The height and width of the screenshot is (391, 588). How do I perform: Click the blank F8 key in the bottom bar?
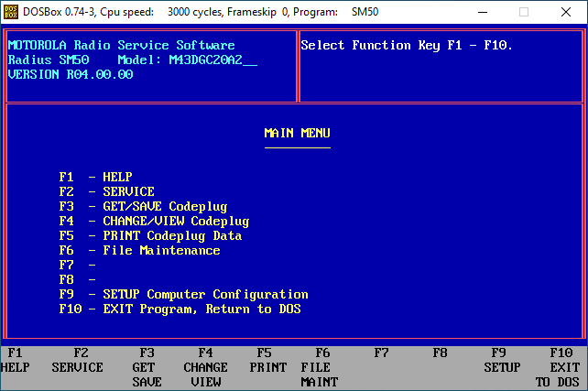pos(440,353)
